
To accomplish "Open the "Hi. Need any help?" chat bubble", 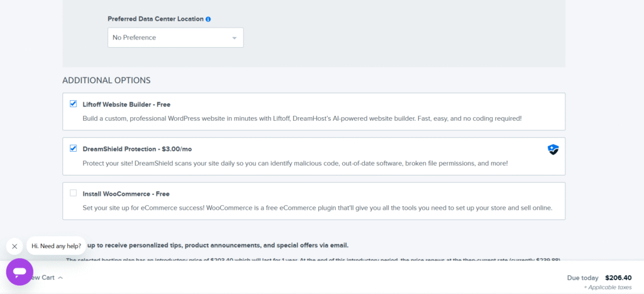I will [x=56, y=246].
